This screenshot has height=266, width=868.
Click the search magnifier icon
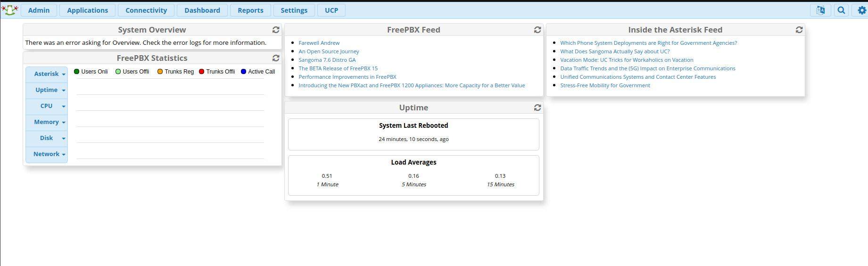click(841, 10)
